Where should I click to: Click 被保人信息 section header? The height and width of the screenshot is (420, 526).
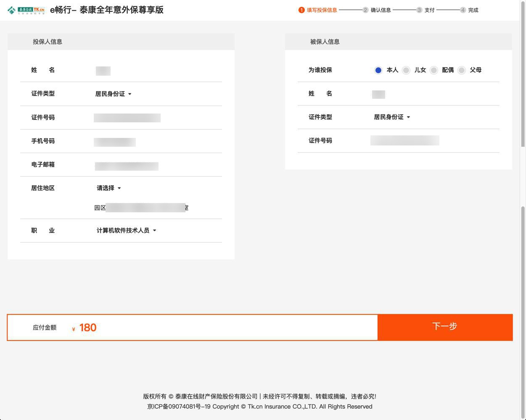tap(399, 42)
